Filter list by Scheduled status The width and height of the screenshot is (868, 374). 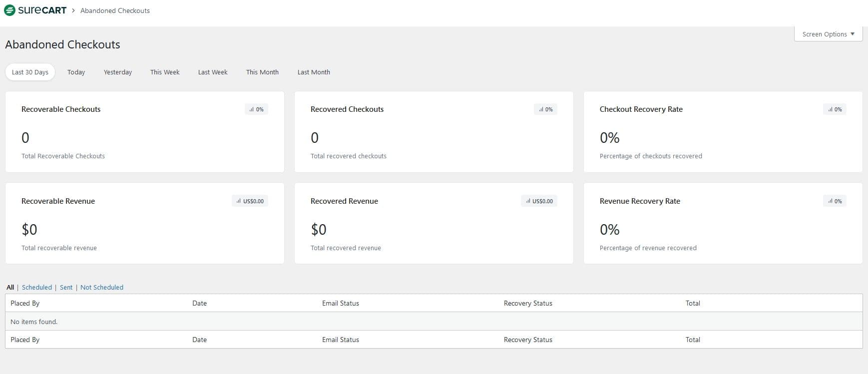[x=37, y=287]
